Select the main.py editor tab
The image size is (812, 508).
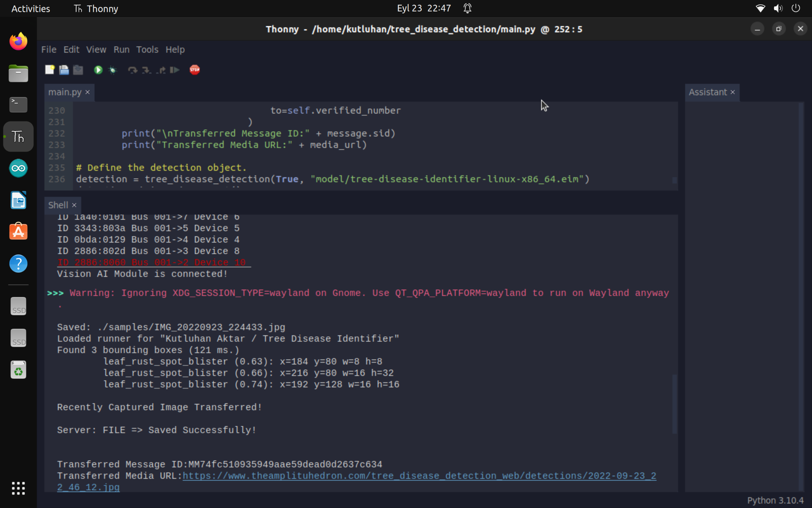pyautogui.click(x=64, y=92)
